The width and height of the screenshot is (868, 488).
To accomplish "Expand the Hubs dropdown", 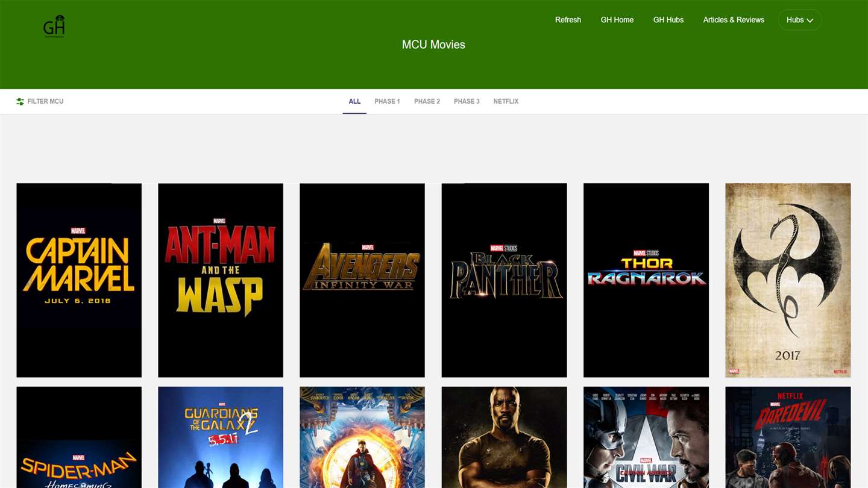I will 800,20.
